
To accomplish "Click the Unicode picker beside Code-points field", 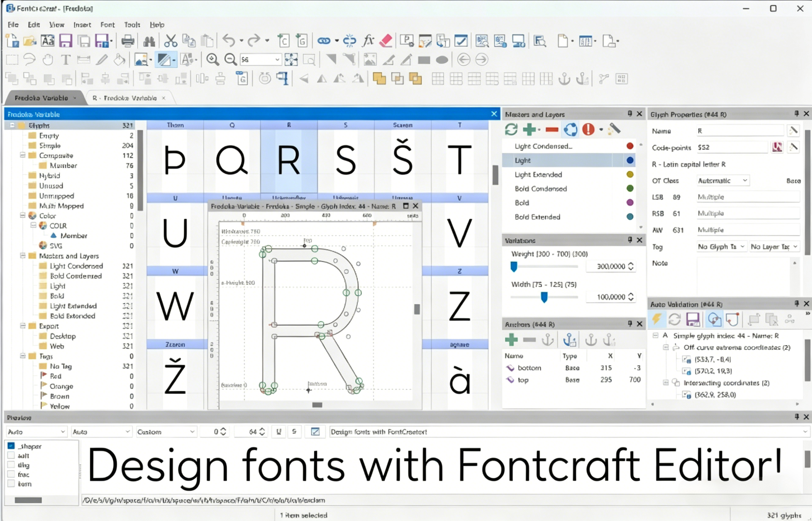I will tap(777, 147).
